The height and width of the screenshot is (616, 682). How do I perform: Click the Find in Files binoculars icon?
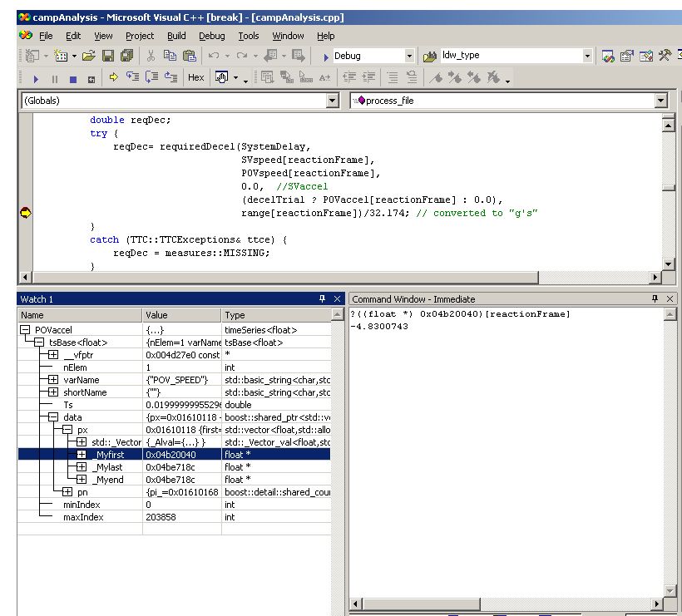[430, 56]
